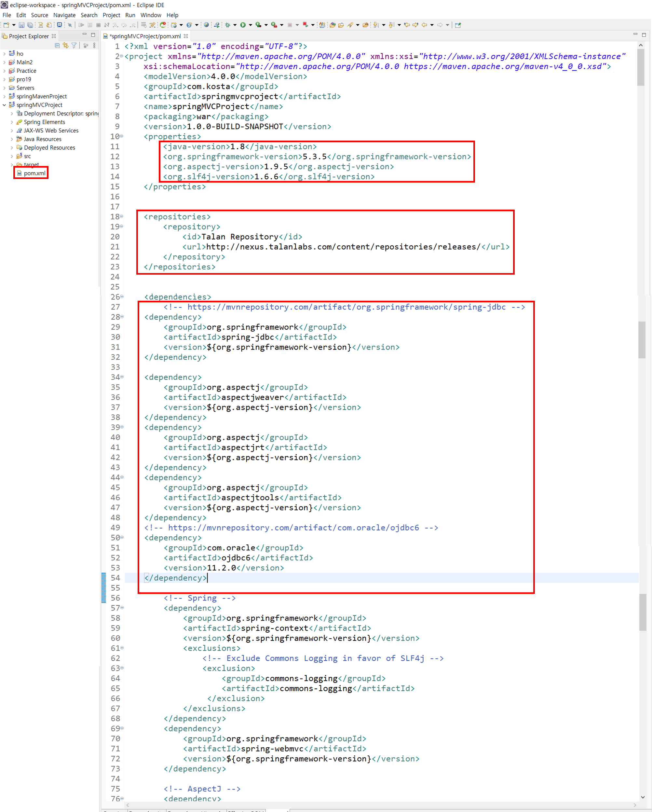
Task: Select Java Resources in project tree
Action: [x=42, y=139]
